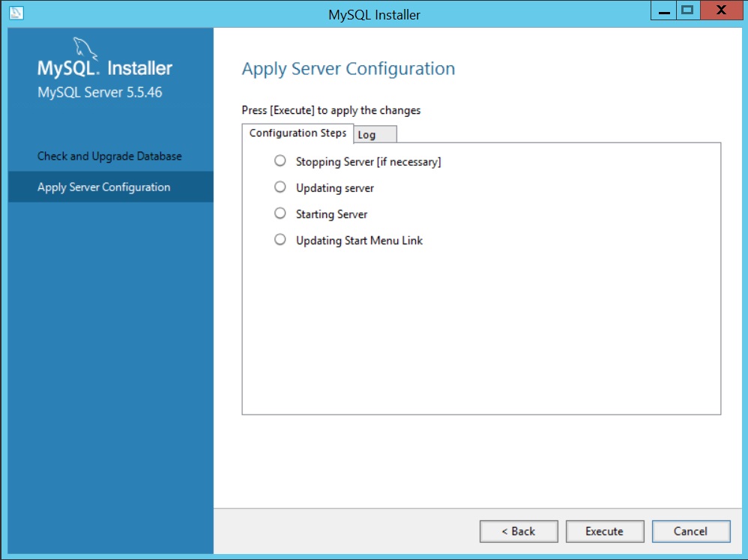Image resolution: width=748 pixels, height=560 pixels.
Task: Click the Updating Start Menu Link step text
Action: point(358,240)
